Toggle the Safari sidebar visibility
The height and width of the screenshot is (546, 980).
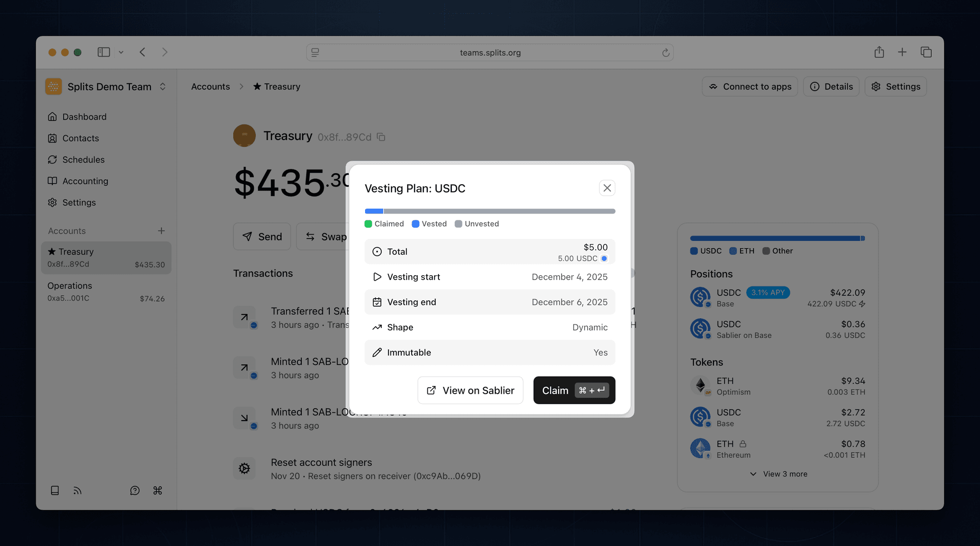[103, 52]
